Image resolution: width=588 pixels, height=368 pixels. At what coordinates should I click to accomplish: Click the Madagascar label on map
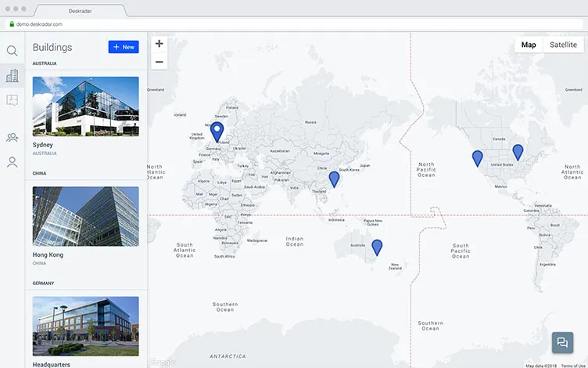coord(257,240)
